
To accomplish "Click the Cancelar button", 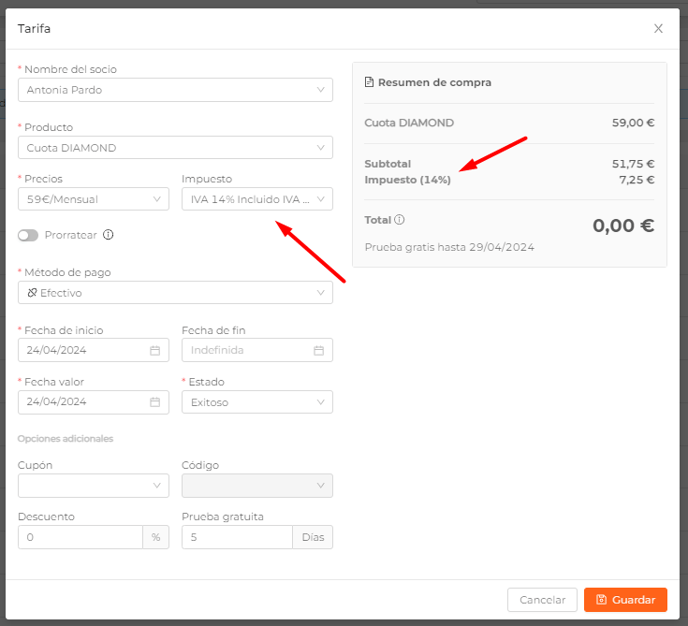I will coord(542,600).
